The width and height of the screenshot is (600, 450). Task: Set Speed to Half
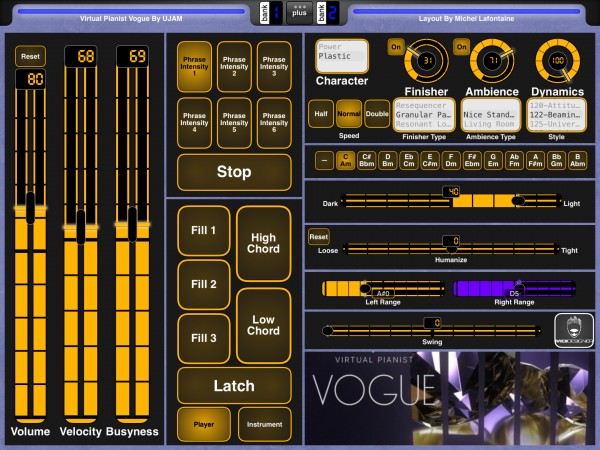pos(321,114)
